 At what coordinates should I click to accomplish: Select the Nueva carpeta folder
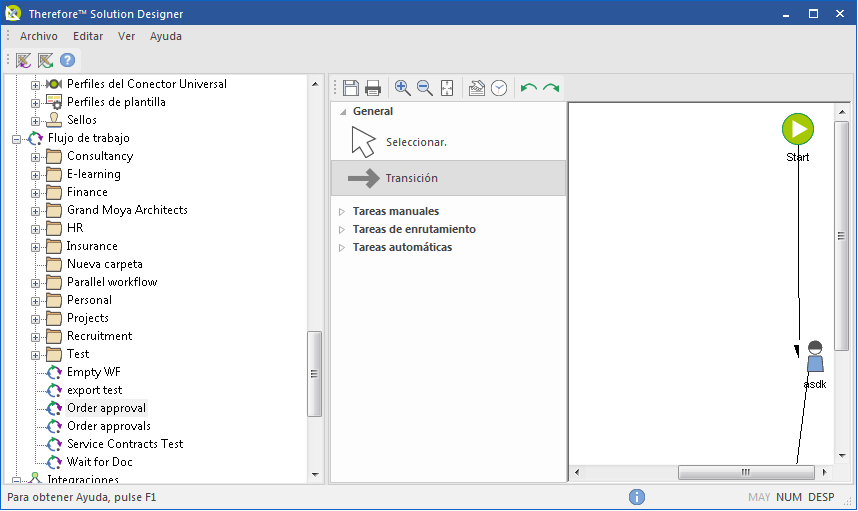105,264
